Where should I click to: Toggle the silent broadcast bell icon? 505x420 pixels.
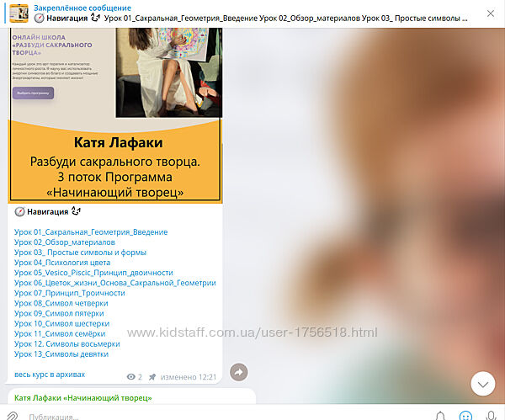point(440,415)
